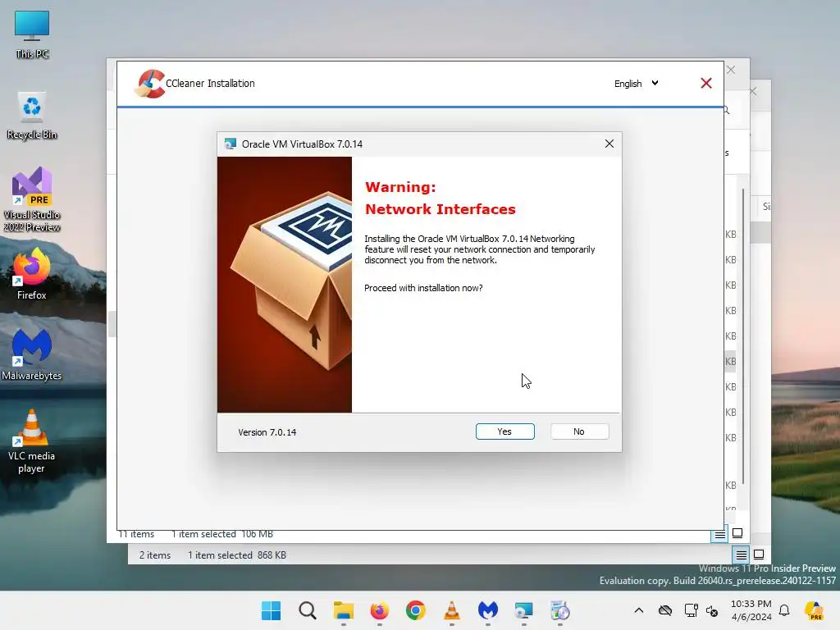Switch to the CCleaner installer taskbar icon

tap(559, 610)
